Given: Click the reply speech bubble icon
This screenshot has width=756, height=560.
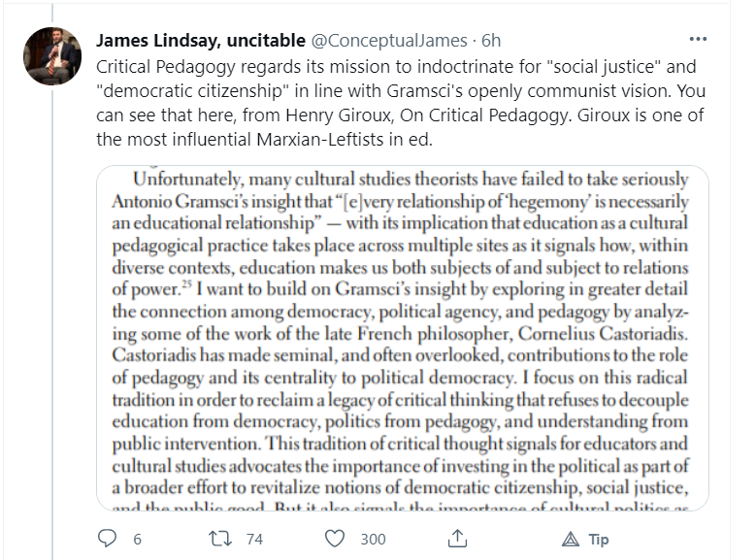Looking at the screenshot, I should point(108,539).
